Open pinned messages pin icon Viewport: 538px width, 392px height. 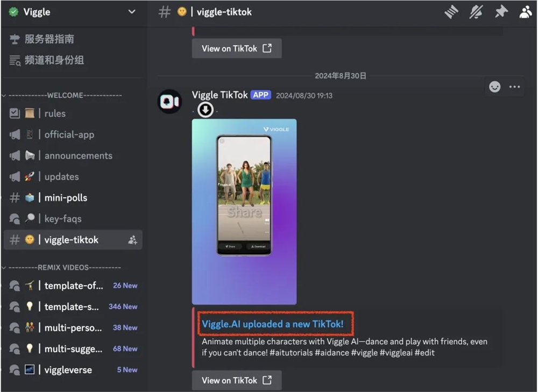[501, 12]
